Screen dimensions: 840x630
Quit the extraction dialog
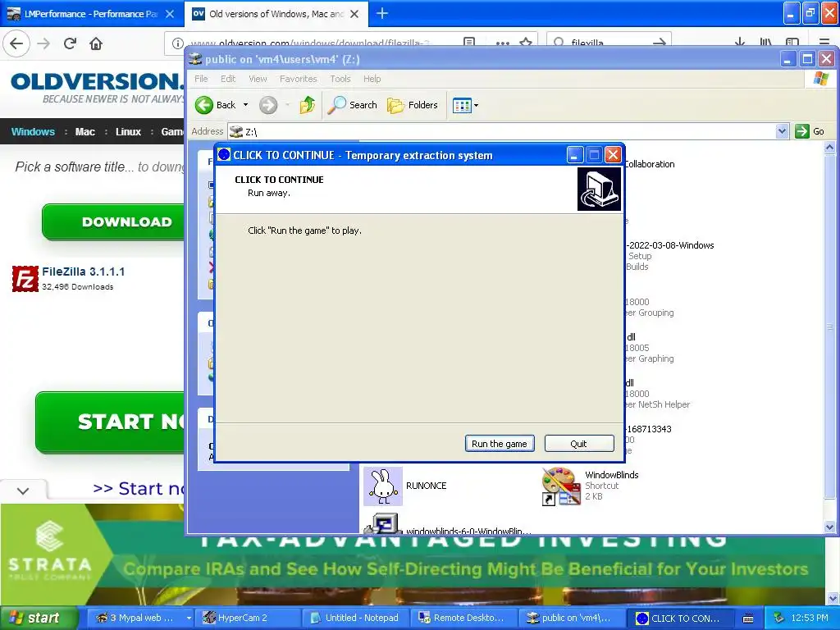tap(578, 444)
